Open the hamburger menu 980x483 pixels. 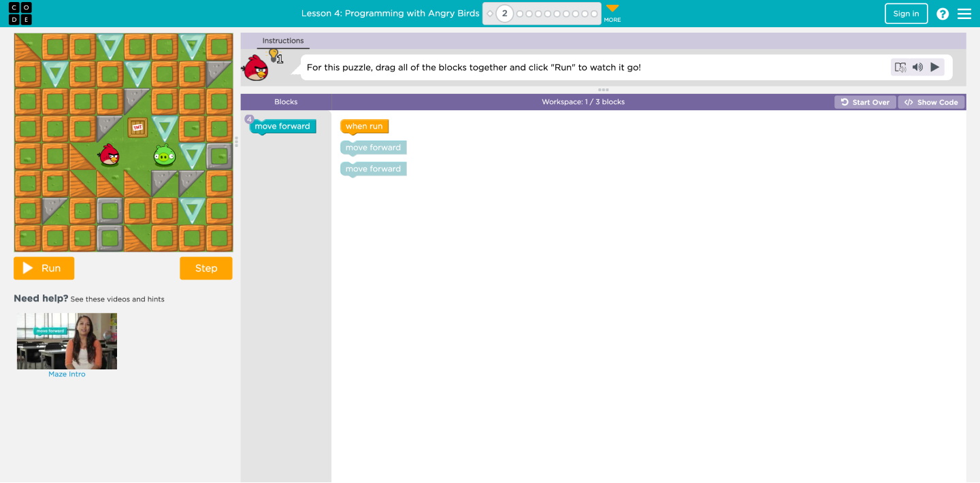click(964, 14)
